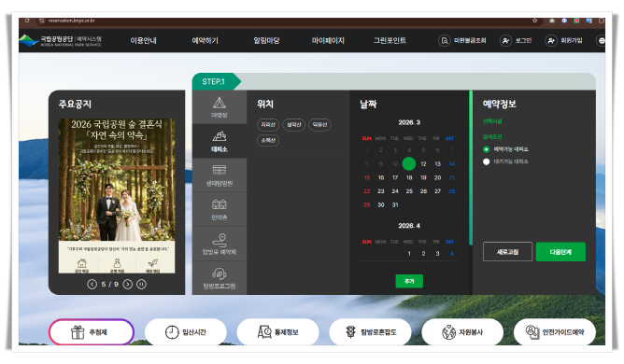Screen dimensions: 624x364
Task: Pick Sunday March 22 on the calendar
Action: [x=367, y=191]
